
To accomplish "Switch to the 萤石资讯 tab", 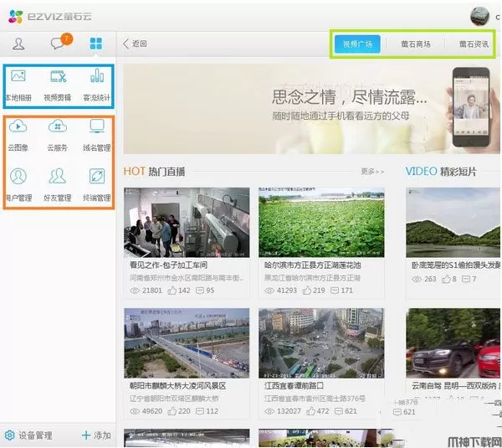I will 473,44.
